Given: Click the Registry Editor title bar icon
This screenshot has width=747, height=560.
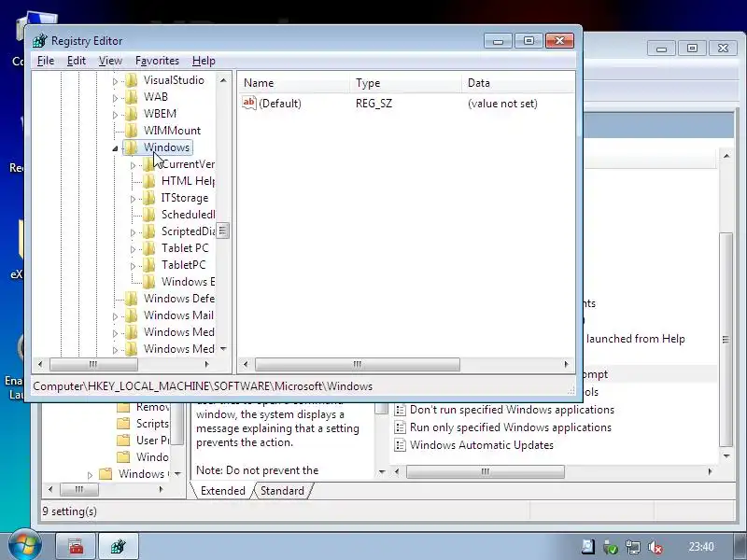Looking at the screenshot, I should coord(40,41).
